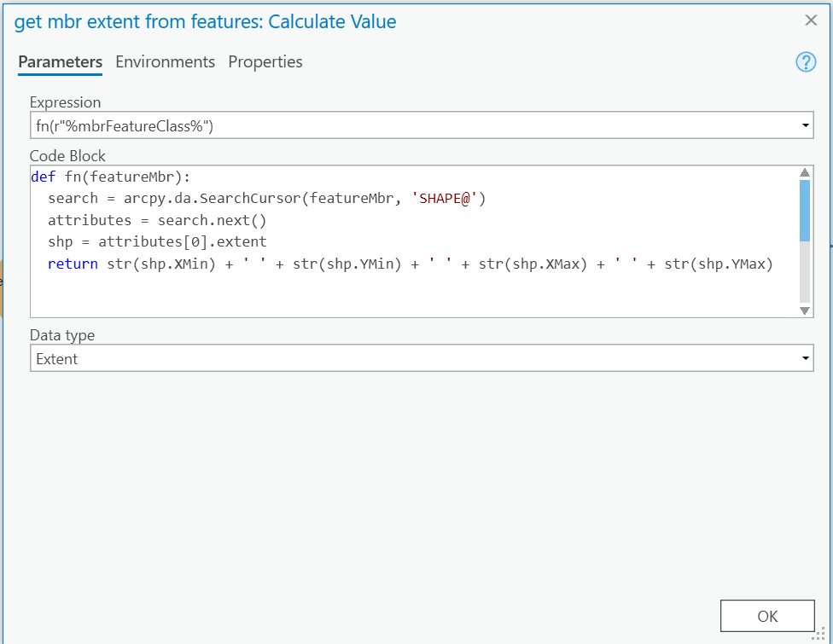Open the help question mark icon
The image size is (833, 644).
(806, 62)
